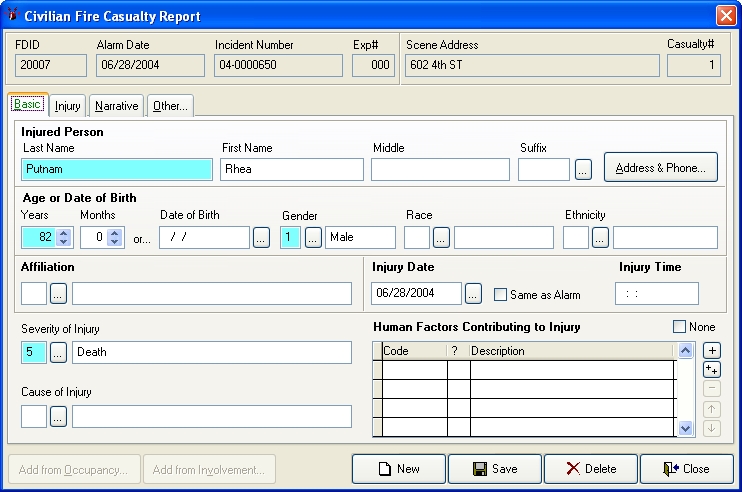
Task: Open the Gender code lookup button
Action: [x=313, y=238]
